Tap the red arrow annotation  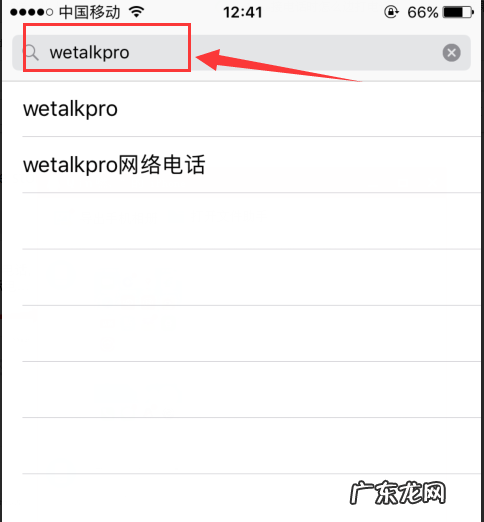click(x=278, y=65)
